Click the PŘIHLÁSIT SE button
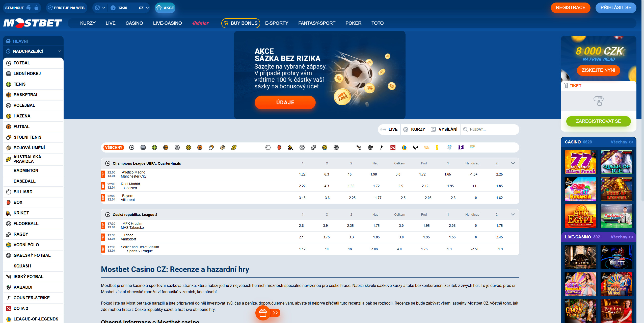 (616, 8)
